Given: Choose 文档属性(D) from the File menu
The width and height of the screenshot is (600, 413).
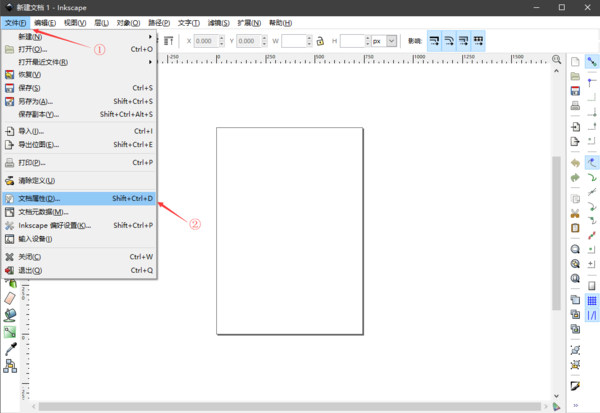Looking at the screenshot, I should click(79, 198).
